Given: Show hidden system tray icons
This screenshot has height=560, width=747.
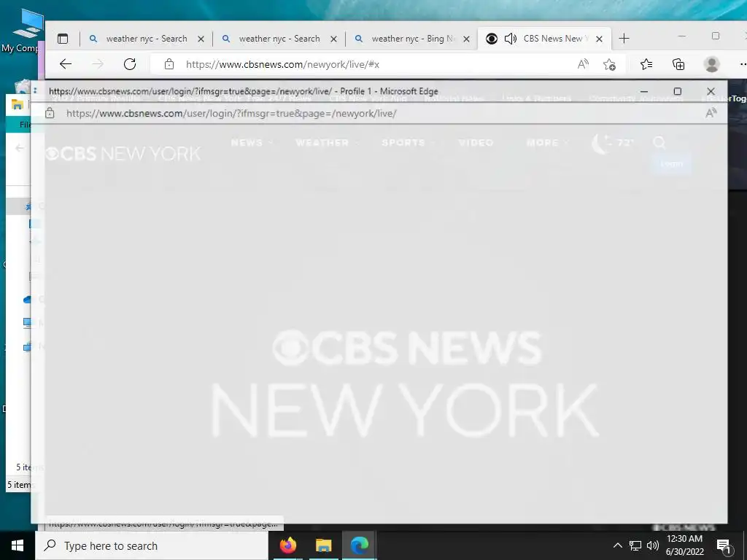Looking at the screenshot, I should tap(617, 545).
